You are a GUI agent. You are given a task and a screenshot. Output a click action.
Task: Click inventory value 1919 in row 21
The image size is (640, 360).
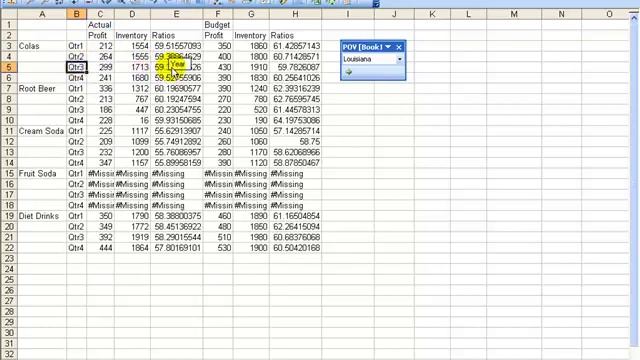click(x=132, y=237)
